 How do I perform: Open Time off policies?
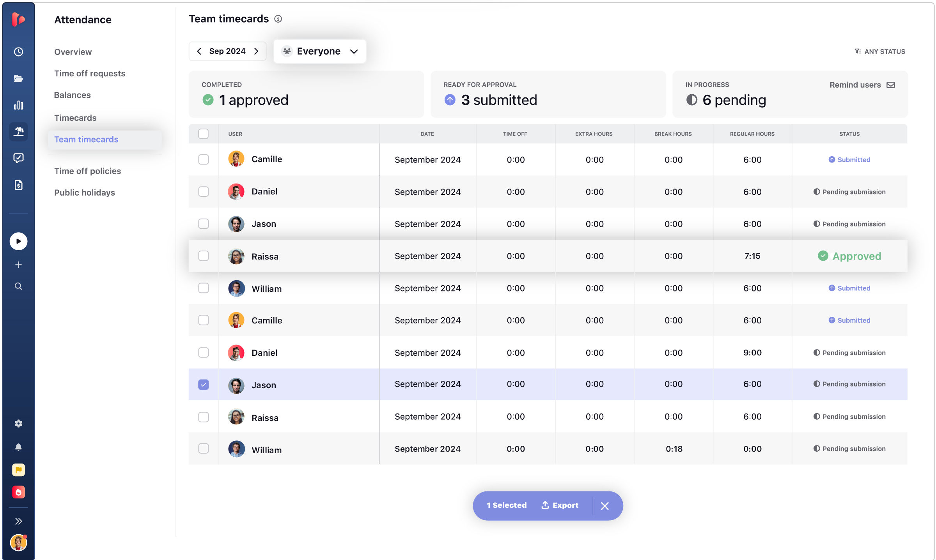coord(88,171)
